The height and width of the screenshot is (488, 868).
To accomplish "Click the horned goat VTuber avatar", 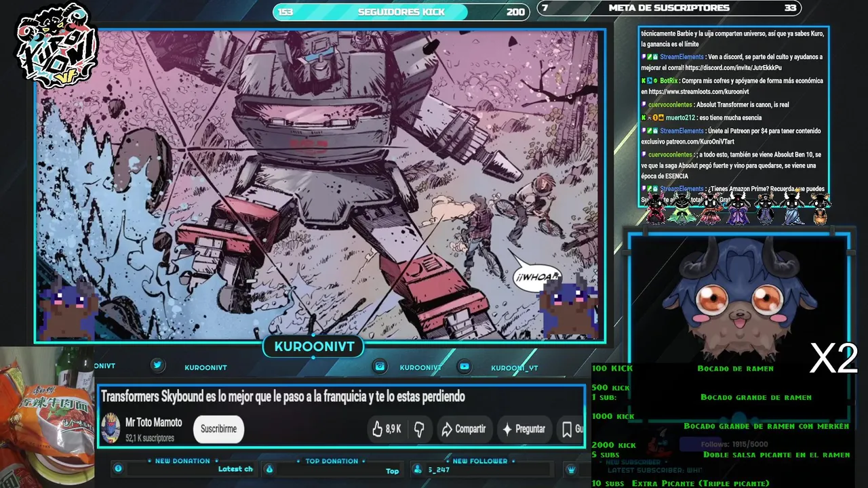I will (739, 298).
